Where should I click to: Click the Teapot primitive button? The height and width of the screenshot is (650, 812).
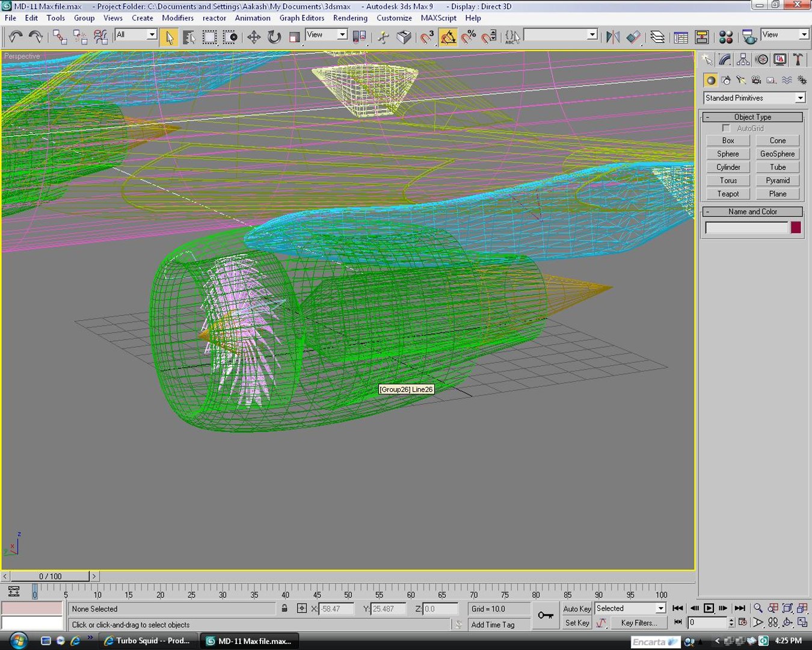coord(728,194)
